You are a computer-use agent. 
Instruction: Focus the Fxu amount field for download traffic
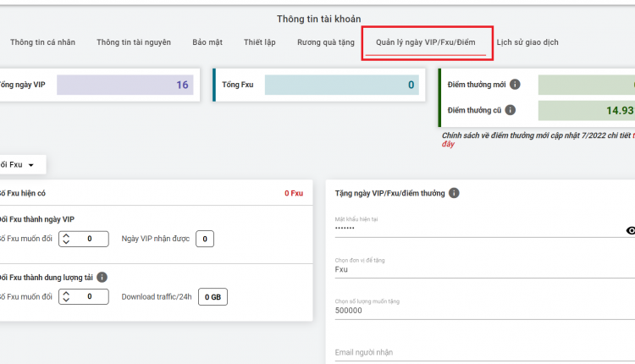point(84,296)
